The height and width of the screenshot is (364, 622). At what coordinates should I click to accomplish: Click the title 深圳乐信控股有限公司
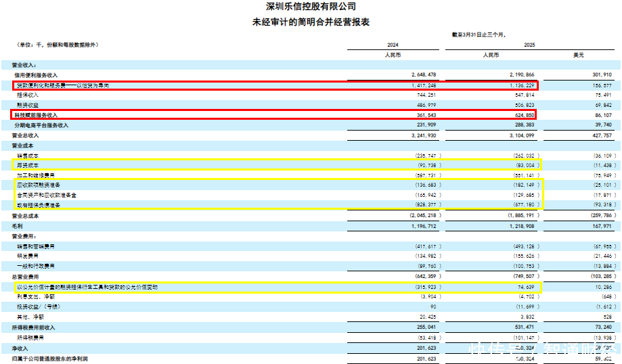point(311,7)
